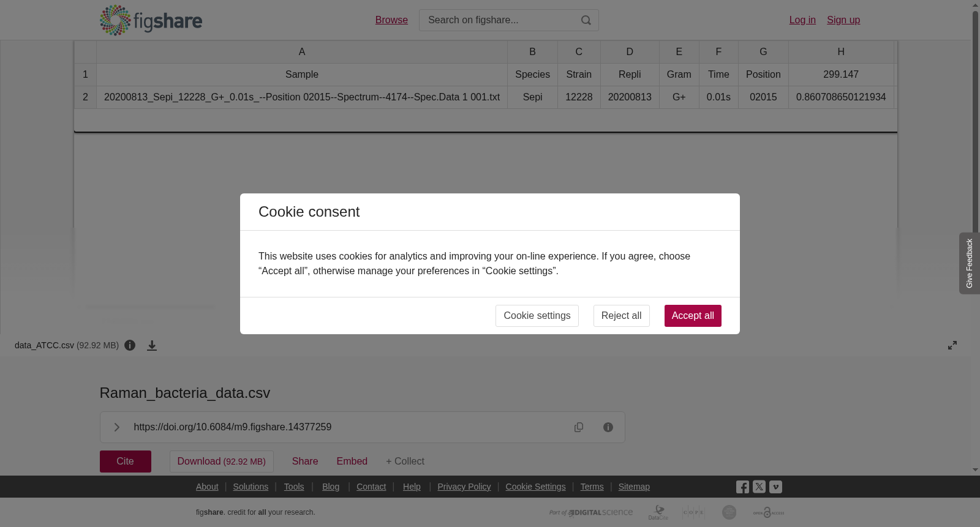Open the Blog footer link
Viewport: 980px width, 527px height.
(331, 487)
